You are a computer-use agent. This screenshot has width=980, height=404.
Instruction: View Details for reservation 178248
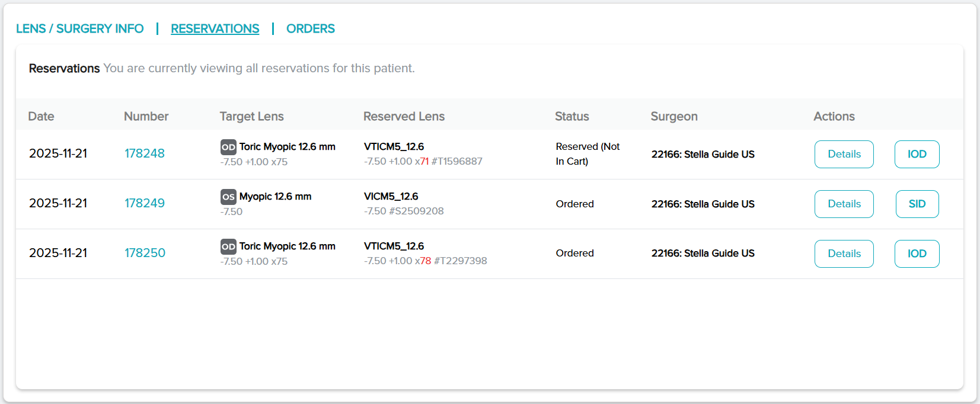(x=844, y=154)
